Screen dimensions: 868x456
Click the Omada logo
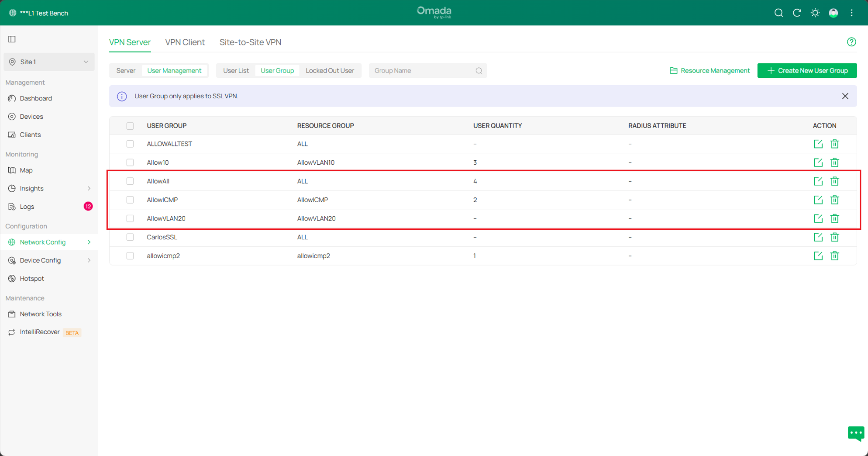click(x=434, y=12)
